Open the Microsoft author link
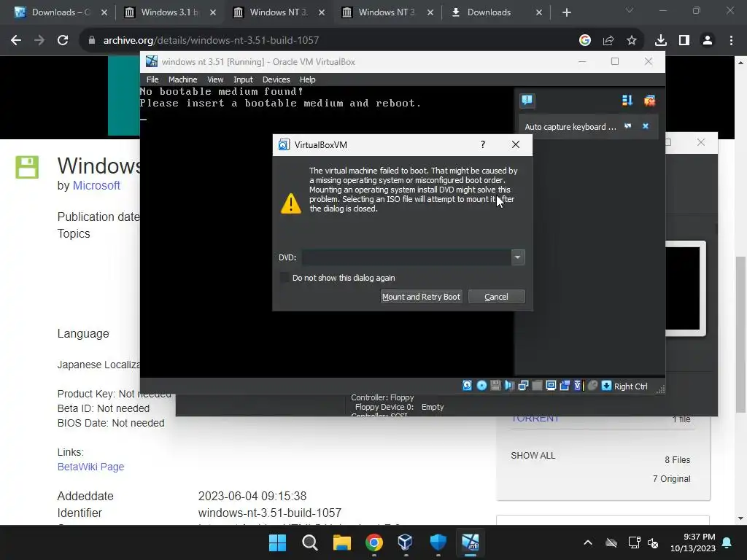Image resolution: width=747 pixels, height=560 pixels. (96, 186)
